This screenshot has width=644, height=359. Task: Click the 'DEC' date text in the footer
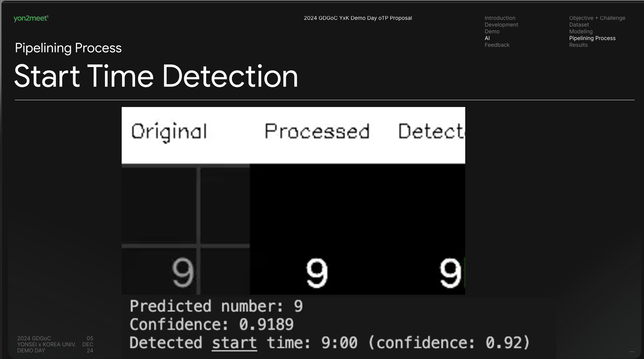(x=88, y=344)
